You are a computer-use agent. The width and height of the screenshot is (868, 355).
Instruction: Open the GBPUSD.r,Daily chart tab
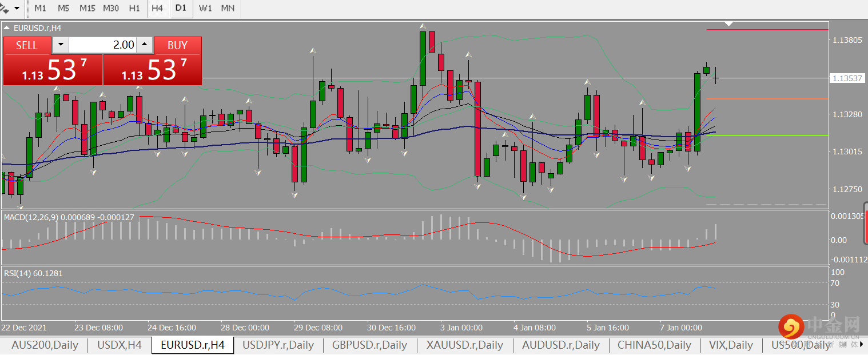pos(369,345)
